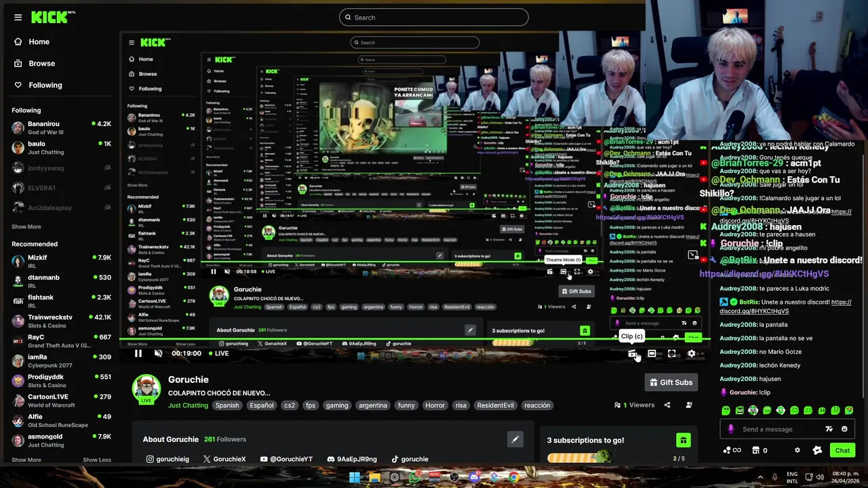
Task: Click the Gift Subs button
Action: pos(671,382)
